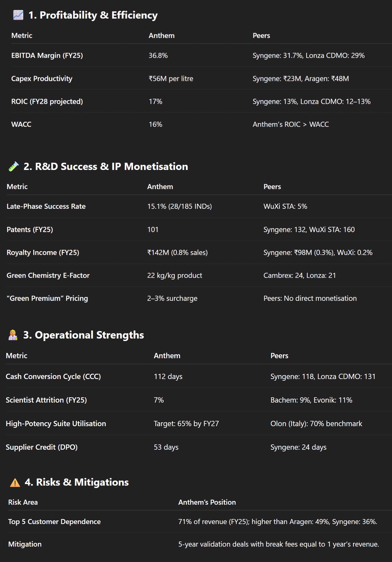Click the '4. Risks & Mitigations' heading
Image resolution: width=392 pixels, height=562 pixels.
click(77, 482)
